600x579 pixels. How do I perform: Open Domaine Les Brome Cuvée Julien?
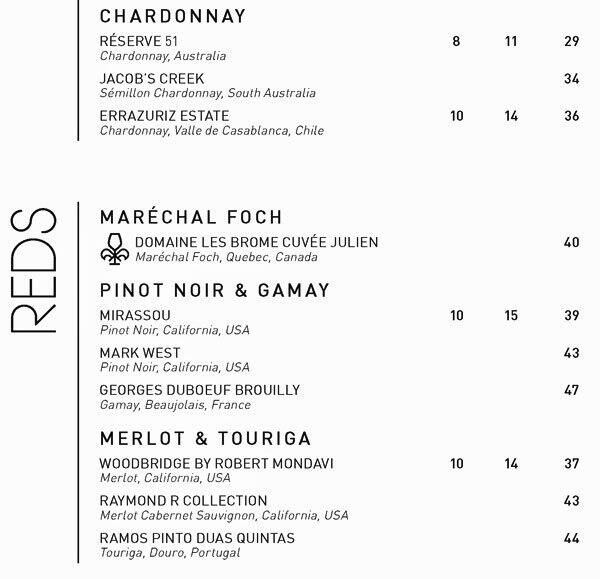[256, 243]
